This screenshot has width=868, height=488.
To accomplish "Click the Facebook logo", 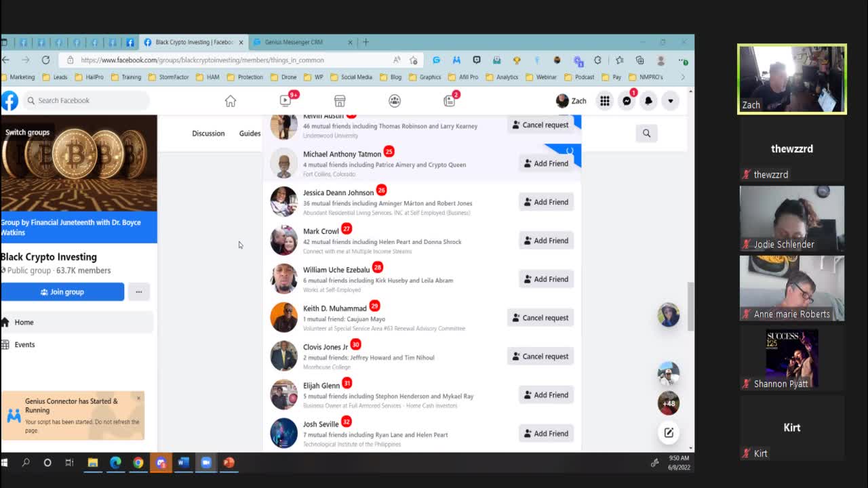I will pyautogui.click(x=9, y=100).
